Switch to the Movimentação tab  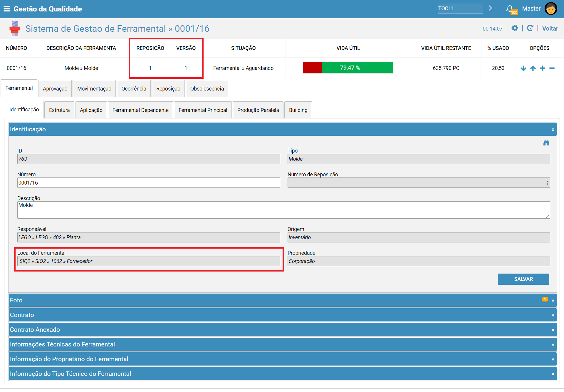[94, 89]
